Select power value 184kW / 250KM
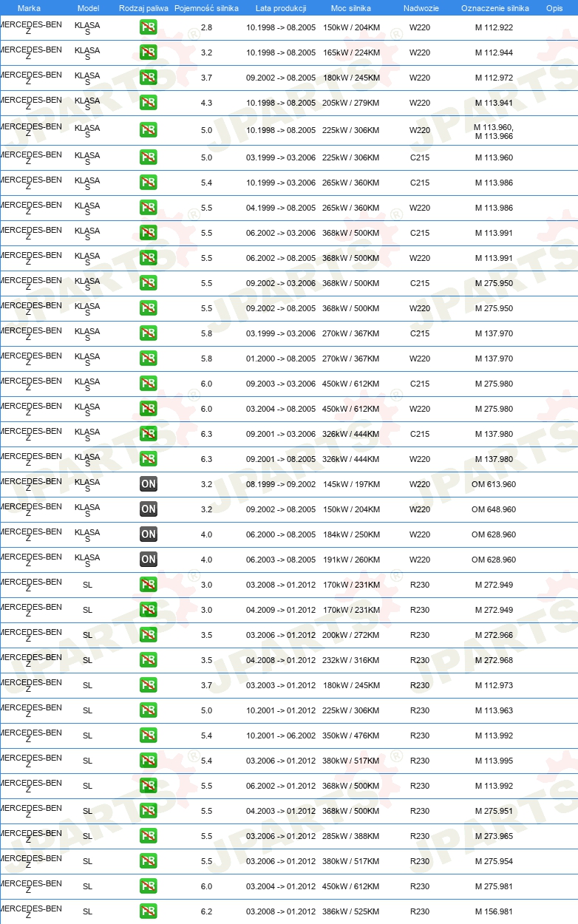Image resolution: width=578 pixels, height=924 pixels. [x=351, y=535]
